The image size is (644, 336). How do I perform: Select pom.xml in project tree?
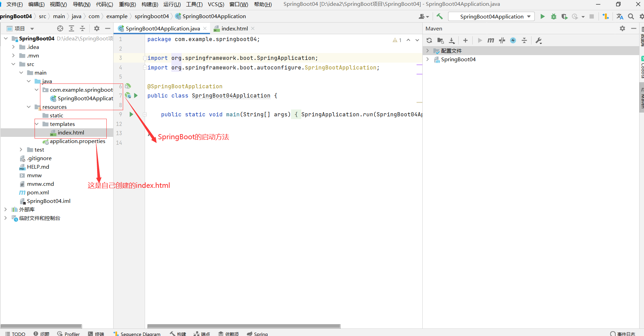(38, 192)
